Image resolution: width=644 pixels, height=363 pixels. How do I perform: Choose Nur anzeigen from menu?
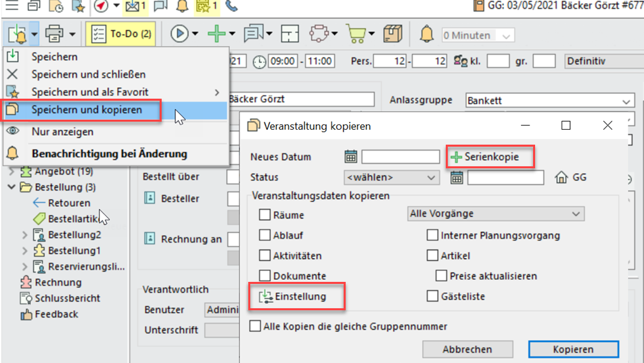[62, 132]
